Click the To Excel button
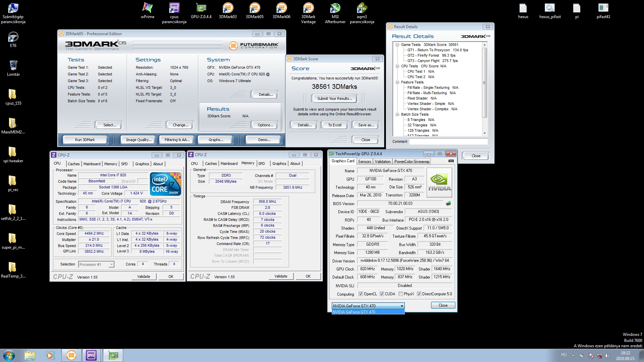The width and height of the screenshot is (644, 362). (x=334, y=125)
